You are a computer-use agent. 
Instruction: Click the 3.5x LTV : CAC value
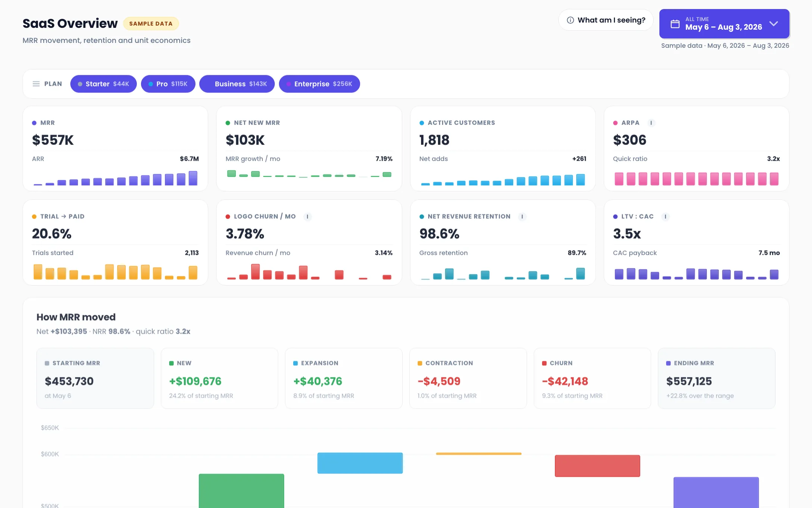627,234
